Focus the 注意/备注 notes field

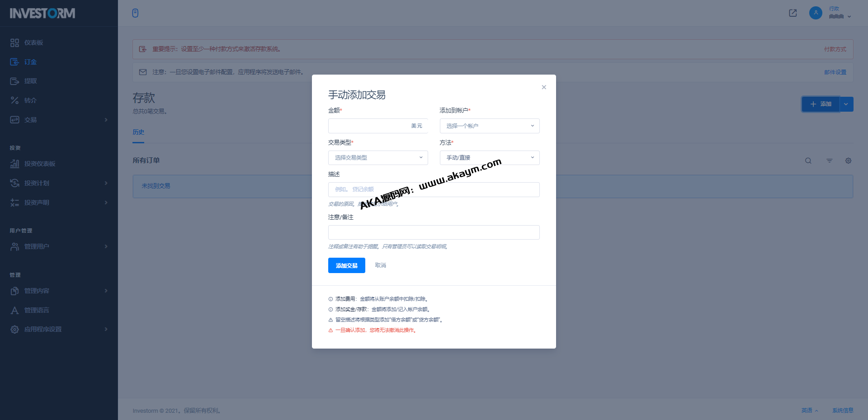coord(434,232)
